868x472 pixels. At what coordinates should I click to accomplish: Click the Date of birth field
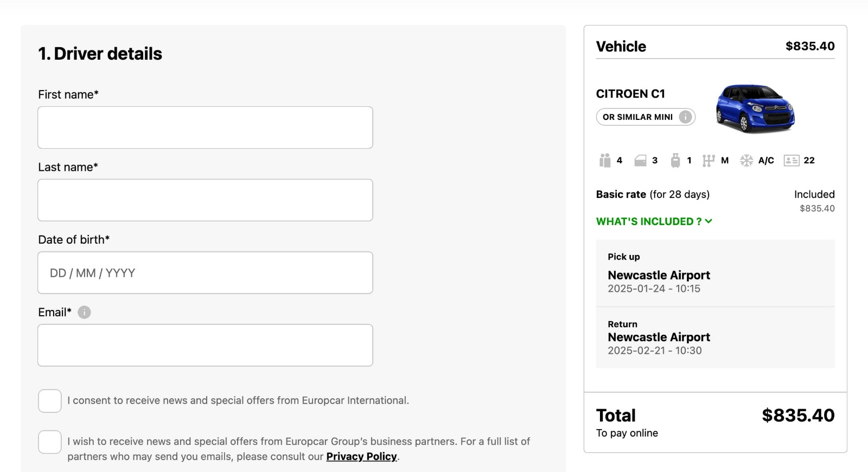tap(205, 273)
